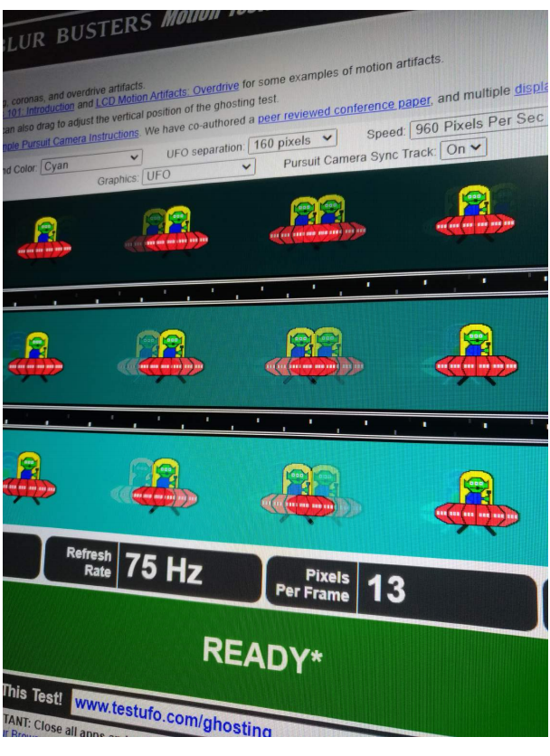Visit www.testufo.com/ghosting link
The image size is (550, 756).
(173, 715)
